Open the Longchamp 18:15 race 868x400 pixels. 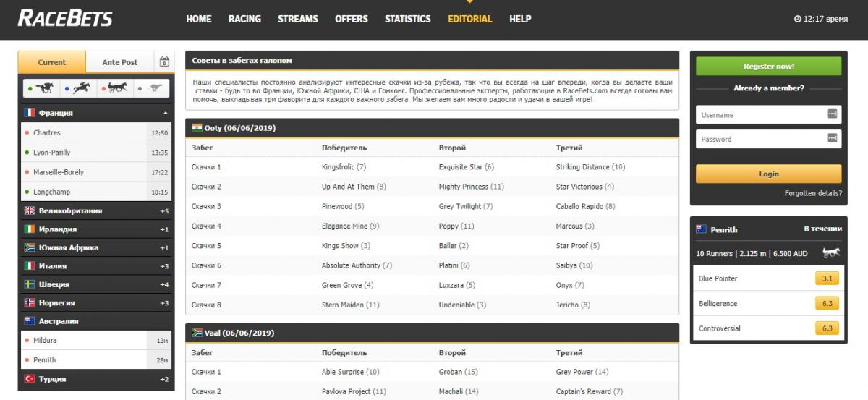(96, 192)
